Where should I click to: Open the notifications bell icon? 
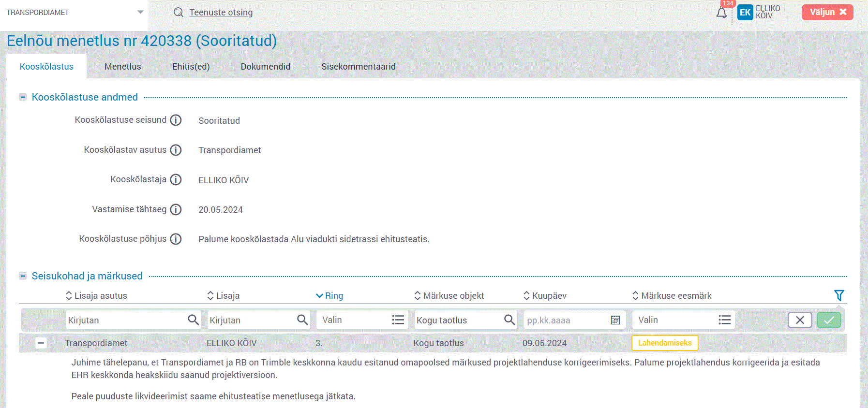tap(721, 13)
